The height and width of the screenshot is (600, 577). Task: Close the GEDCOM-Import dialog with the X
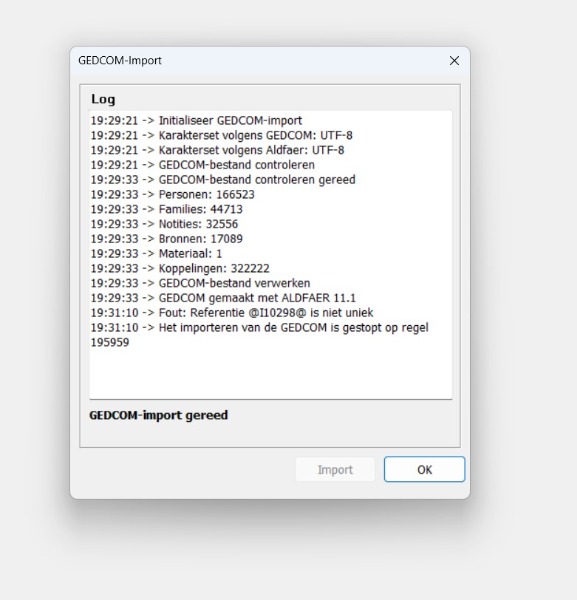454,60
